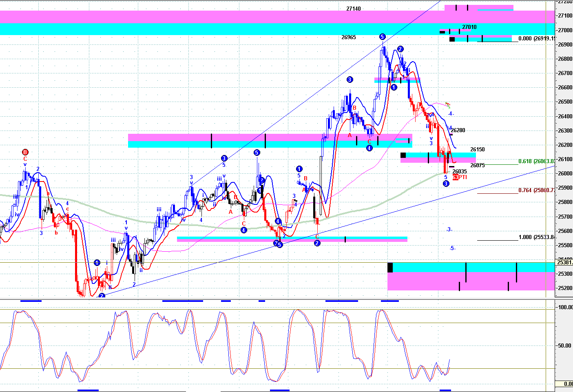Image resolution: width=573 pixels, height=392 pixels.
Task: Select the circled 4 marker under the red C near 26200
Action: (369, 148)
